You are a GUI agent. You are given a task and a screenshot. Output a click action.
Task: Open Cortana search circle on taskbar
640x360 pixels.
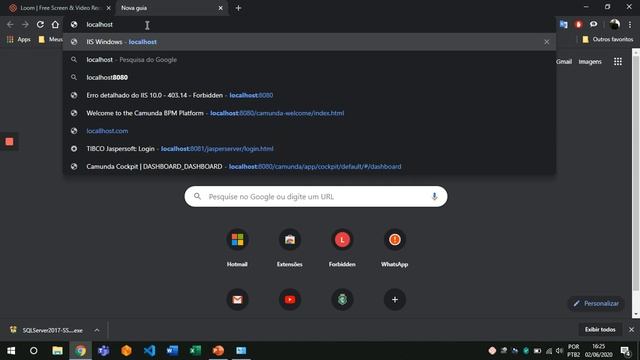coord(33,351)
